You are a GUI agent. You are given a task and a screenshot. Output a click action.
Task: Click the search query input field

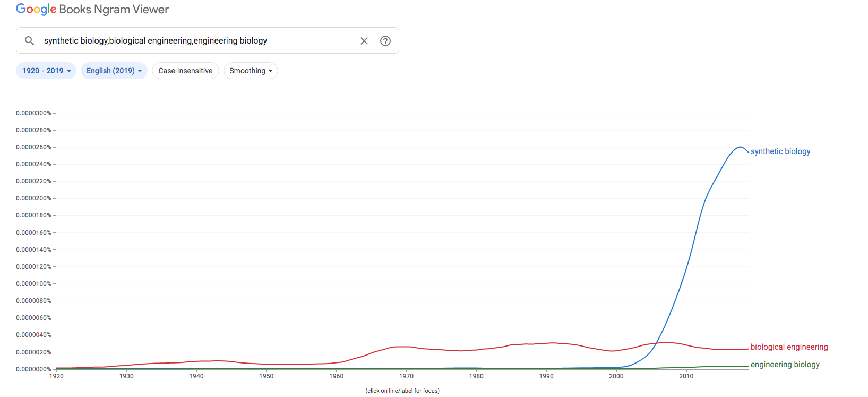[196, 41]
